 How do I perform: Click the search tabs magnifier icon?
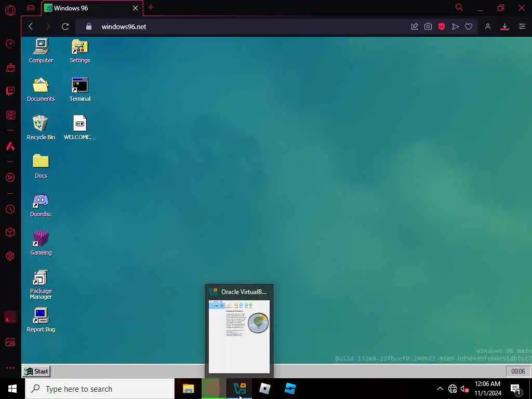(x=459, y=7)
